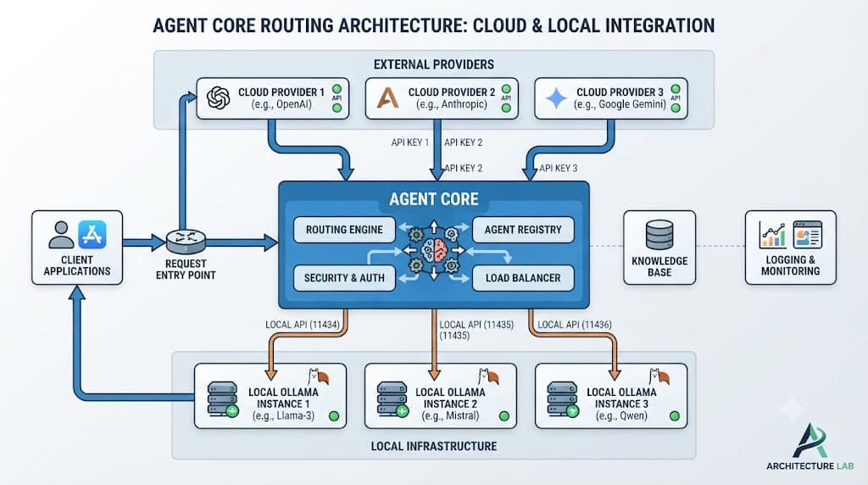Click the brain icon in Agent Core
The image size is (868, 485).
coord(434,250)
